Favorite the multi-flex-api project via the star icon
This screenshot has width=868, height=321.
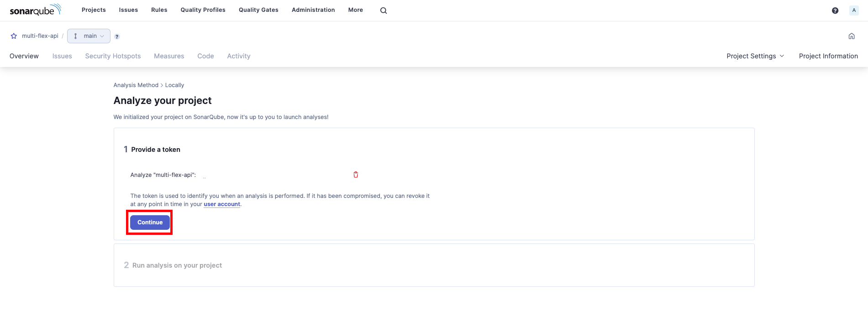point(14,36)
